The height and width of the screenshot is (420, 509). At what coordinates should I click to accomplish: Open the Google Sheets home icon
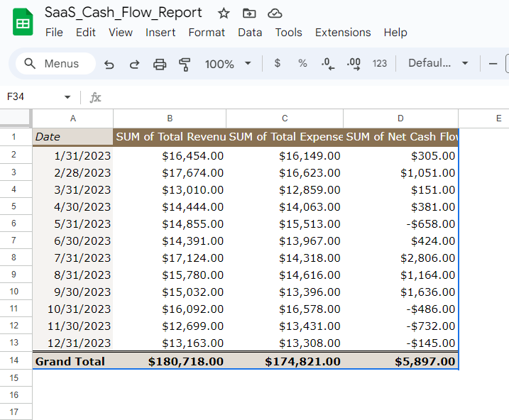23,22
